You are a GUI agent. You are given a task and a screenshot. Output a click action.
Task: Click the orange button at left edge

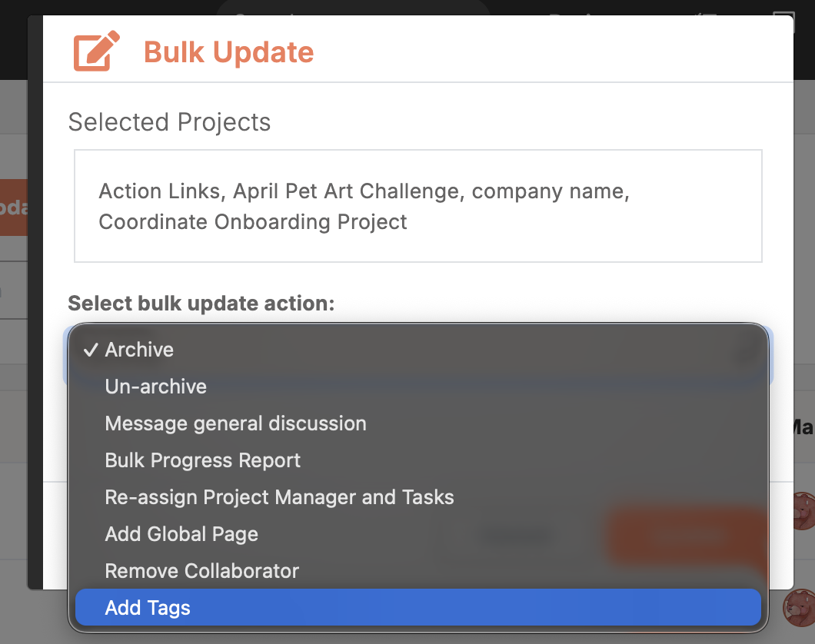14,207
